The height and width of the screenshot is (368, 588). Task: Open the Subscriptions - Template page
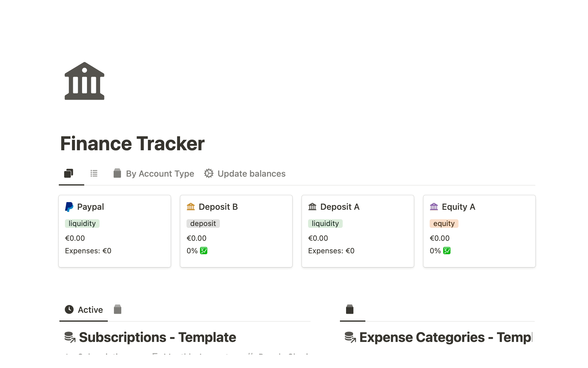[157, 337]
